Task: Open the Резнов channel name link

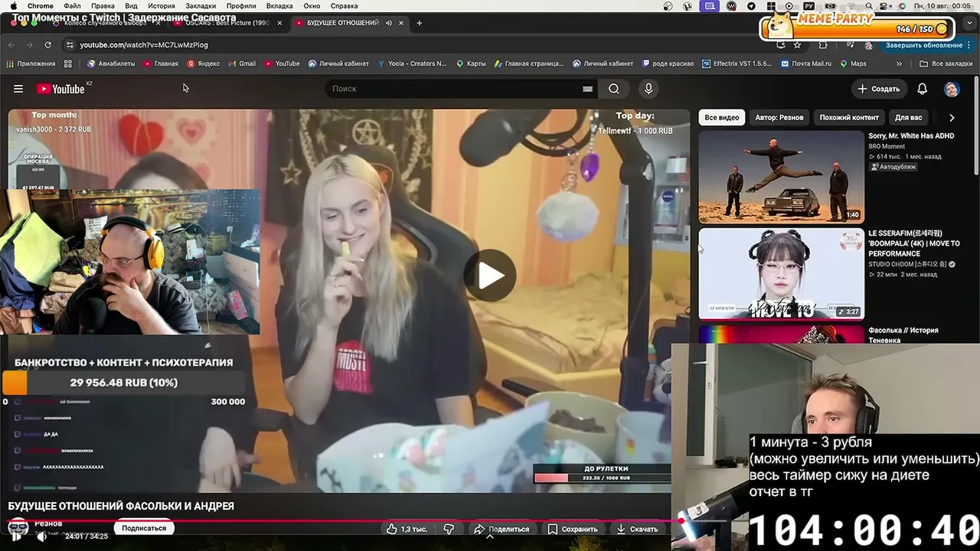Action: pos(48,523)
